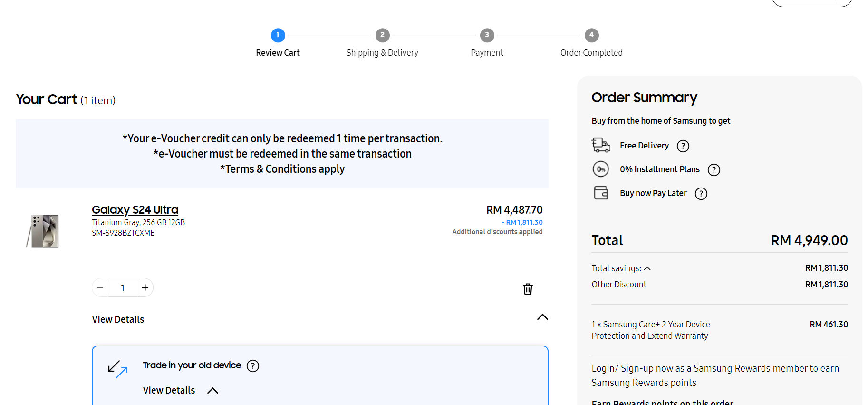The image size is (868, 405).
Task: Open Free Delivery help tooltip icon
Action: tap(683, 146)
